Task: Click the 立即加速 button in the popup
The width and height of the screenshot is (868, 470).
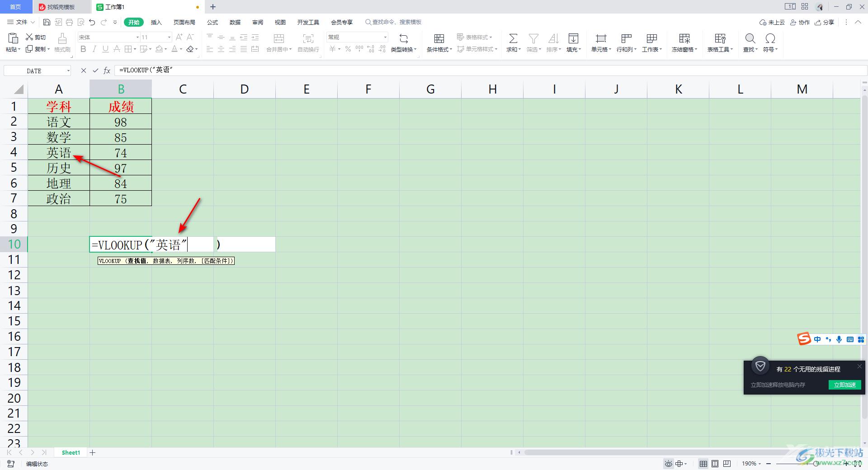Action: click(844, 385)
